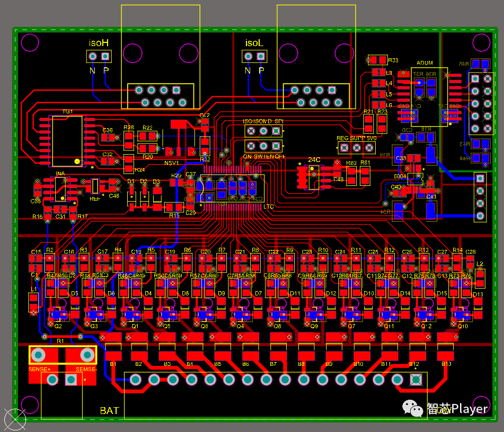Image resolution: width=504 pixels, height=432 pixels.
Task: Select the REG SUPP 5V0 connector
Action: click(356, 147)
